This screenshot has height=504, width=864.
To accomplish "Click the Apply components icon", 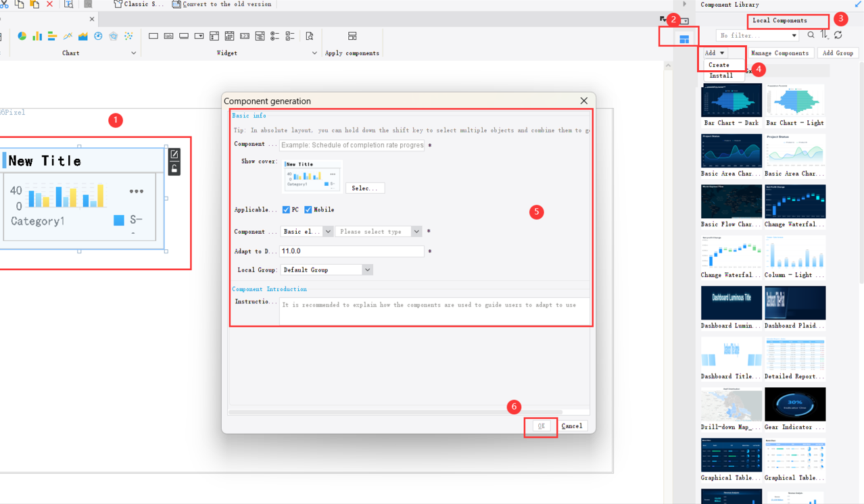I will tap(352, 36).
